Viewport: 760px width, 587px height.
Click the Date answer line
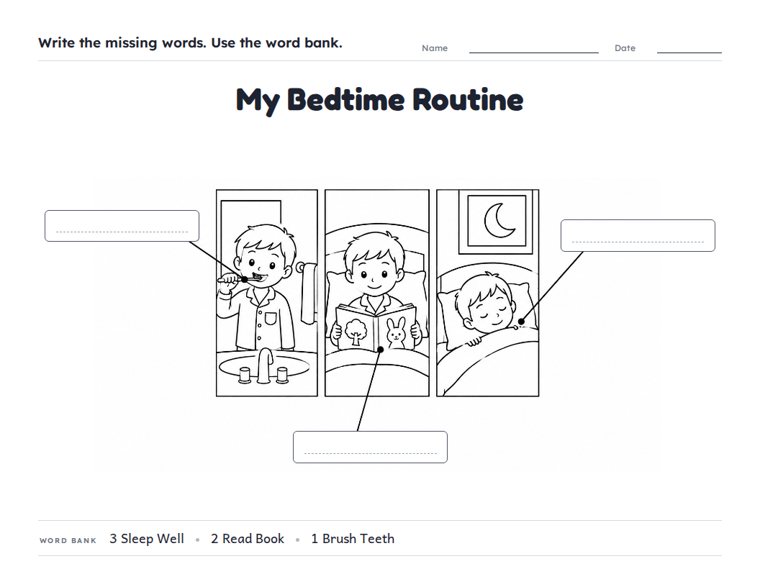click(689, 52)
